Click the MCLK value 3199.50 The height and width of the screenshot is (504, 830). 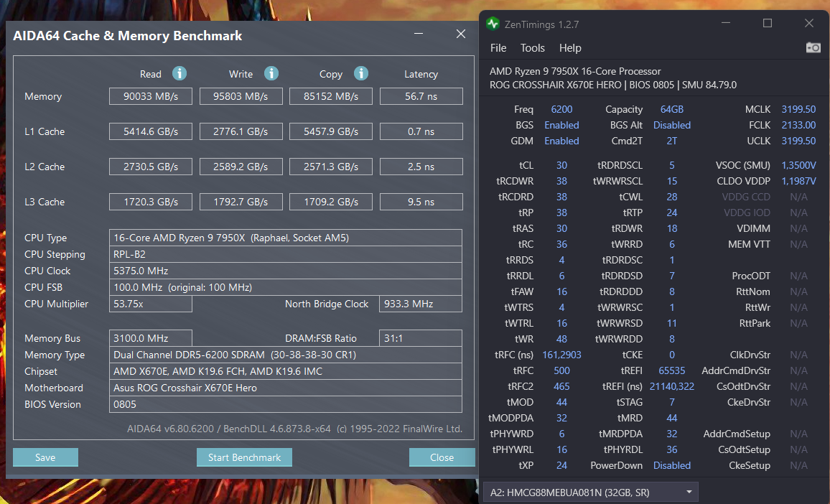click(798, 109)
